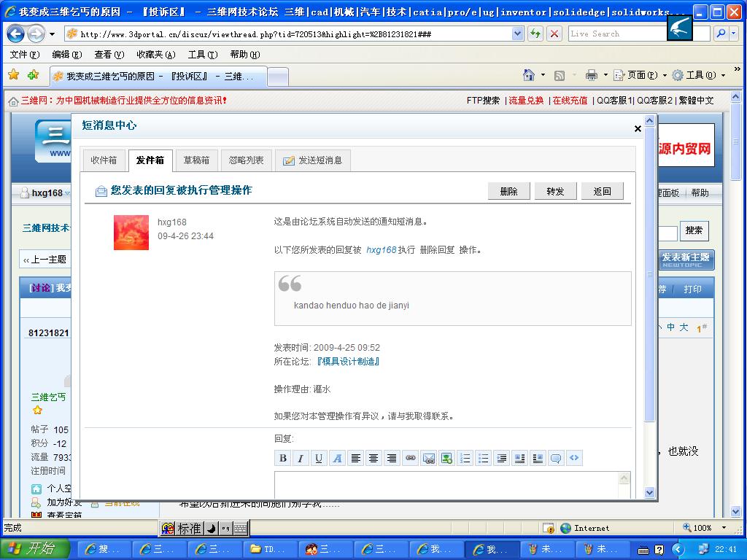This screenshot has width=747, height=560.
Task: Open Windows 开始 Start button
Action: pyautogui.click(x=36, y=548)
